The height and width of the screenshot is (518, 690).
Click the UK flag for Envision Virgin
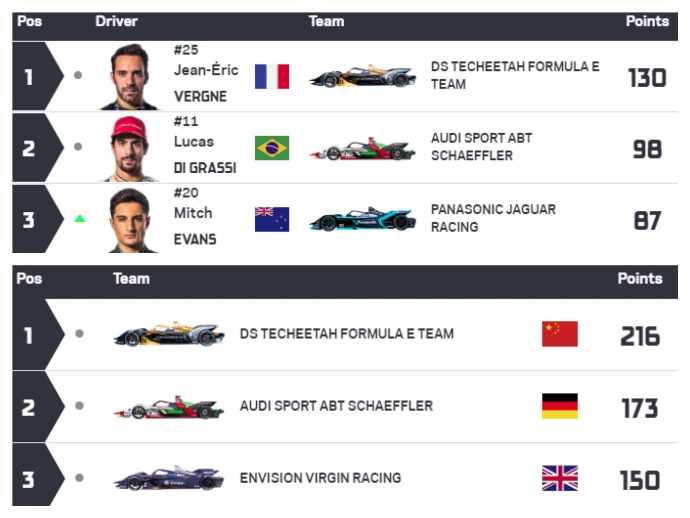click(x=560, y=478)
